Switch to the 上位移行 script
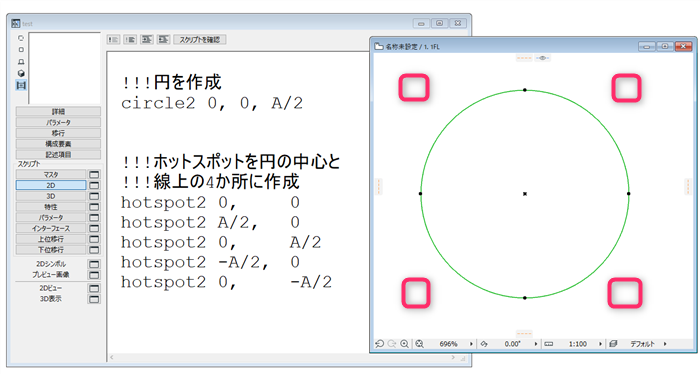 (51, 239)
